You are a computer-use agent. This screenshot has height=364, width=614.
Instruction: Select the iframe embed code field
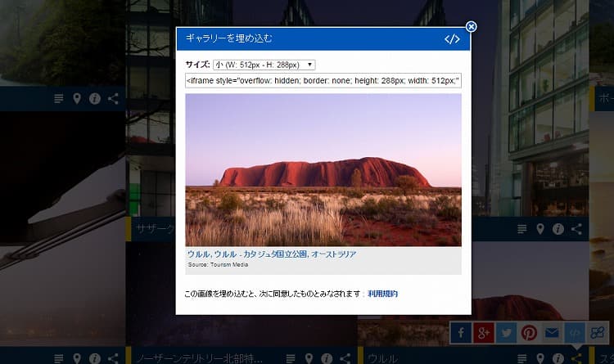[x=323, y=81]
